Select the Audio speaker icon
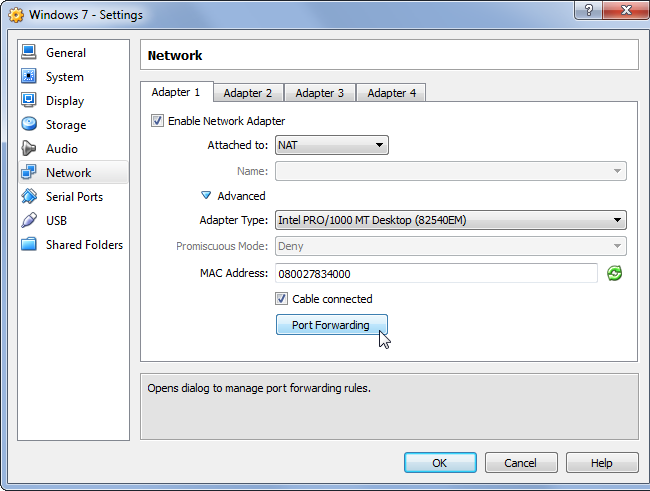650x491 pixels. (29, 149)
